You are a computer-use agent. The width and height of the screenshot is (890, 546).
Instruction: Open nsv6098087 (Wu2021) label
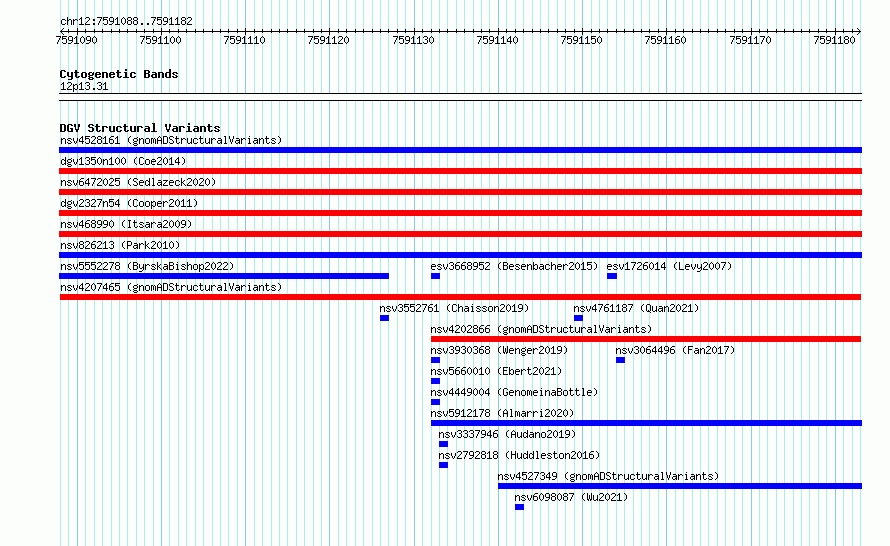571,497
